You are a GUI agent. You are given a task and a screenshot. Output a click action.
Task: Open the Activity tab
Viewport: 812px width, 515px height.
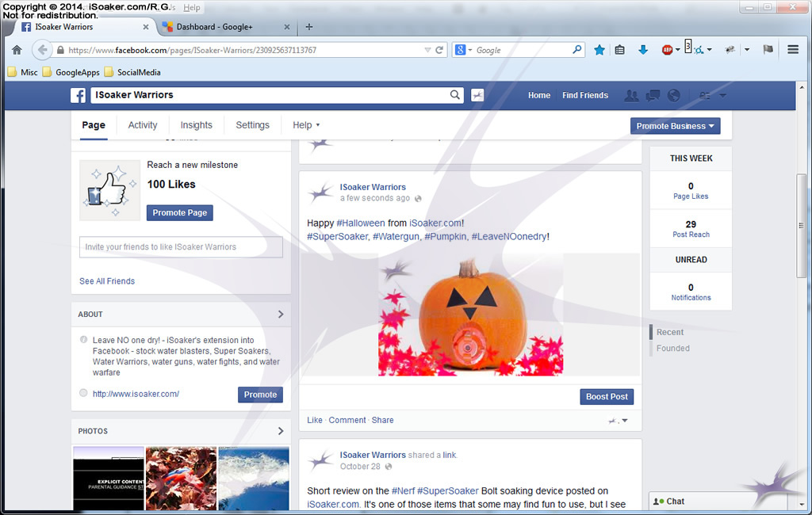(x=143, y=124)
